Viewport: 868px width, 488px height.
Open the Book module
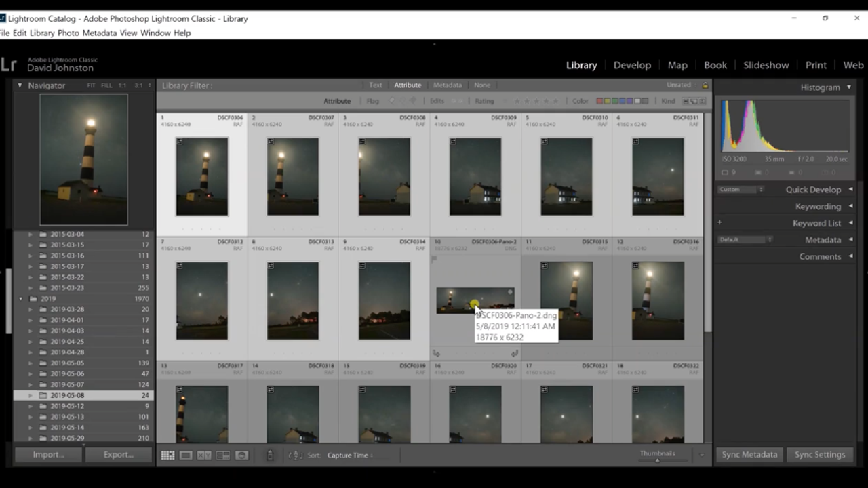pyautogui.click(x=715, y=65)
